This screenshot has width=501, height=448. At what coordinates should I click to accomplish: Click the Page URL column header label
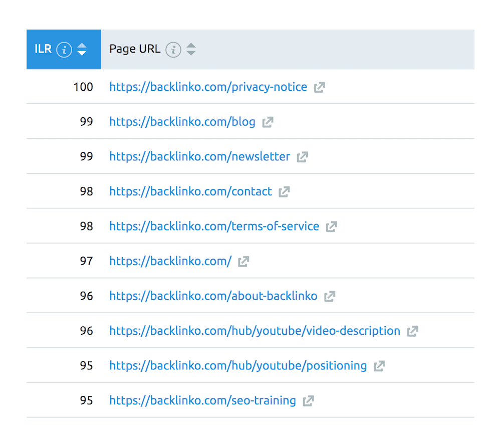(135, 49)
